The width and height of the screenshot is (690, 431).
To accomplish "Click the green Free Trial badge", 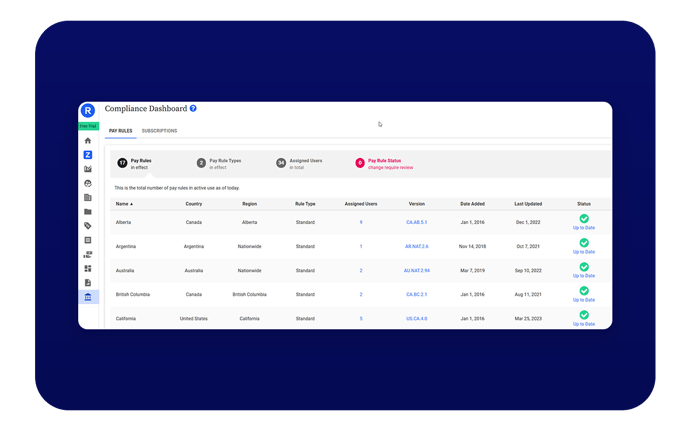I will [x=88, y=126].
